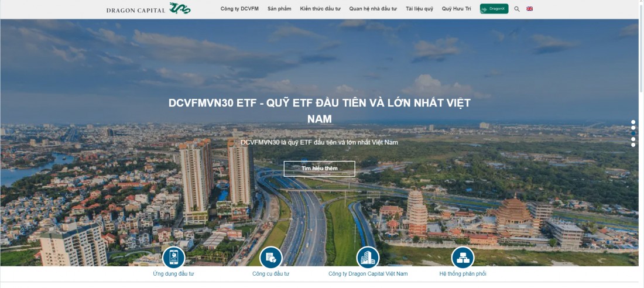
Task: Select the second slide indicator dot
Action: click(633, 128)
